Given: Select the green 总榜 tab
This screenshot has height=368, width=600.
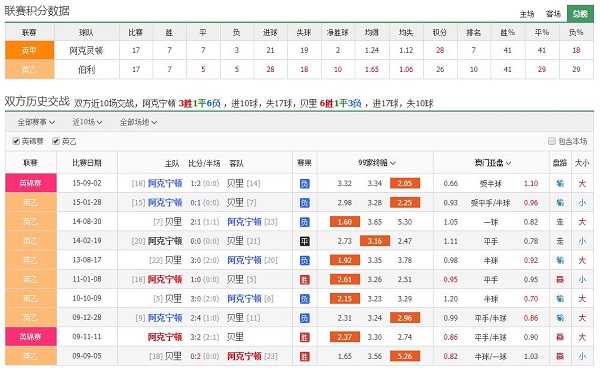Looking at the screenshot, I should pos(580,14).
